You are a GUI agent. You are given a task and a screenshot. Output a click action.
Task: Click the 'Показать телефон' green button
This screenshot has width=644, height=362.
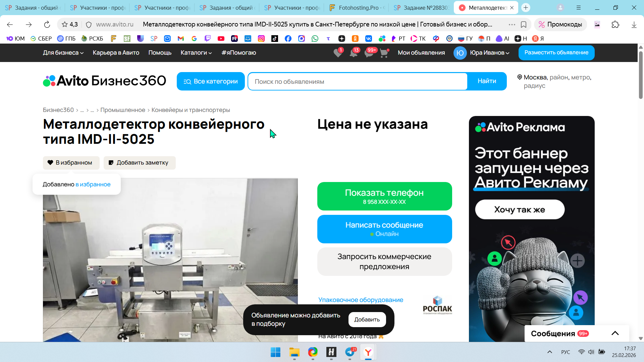click(384, 196)
